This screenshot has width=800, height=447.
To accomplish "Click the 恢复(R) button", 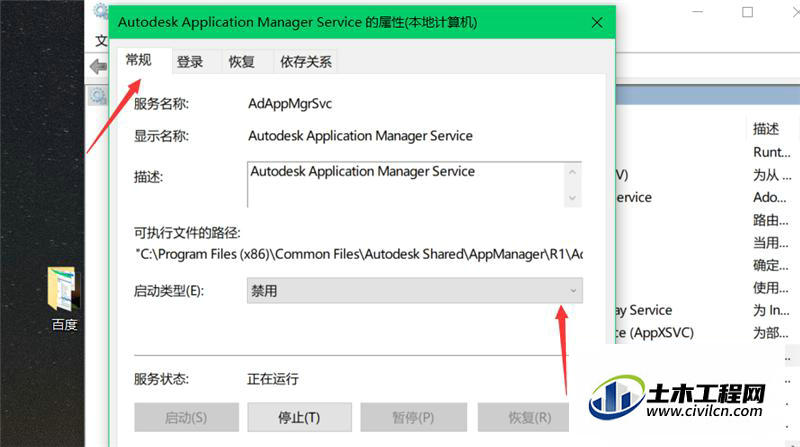I will click(x=523, y=417).
